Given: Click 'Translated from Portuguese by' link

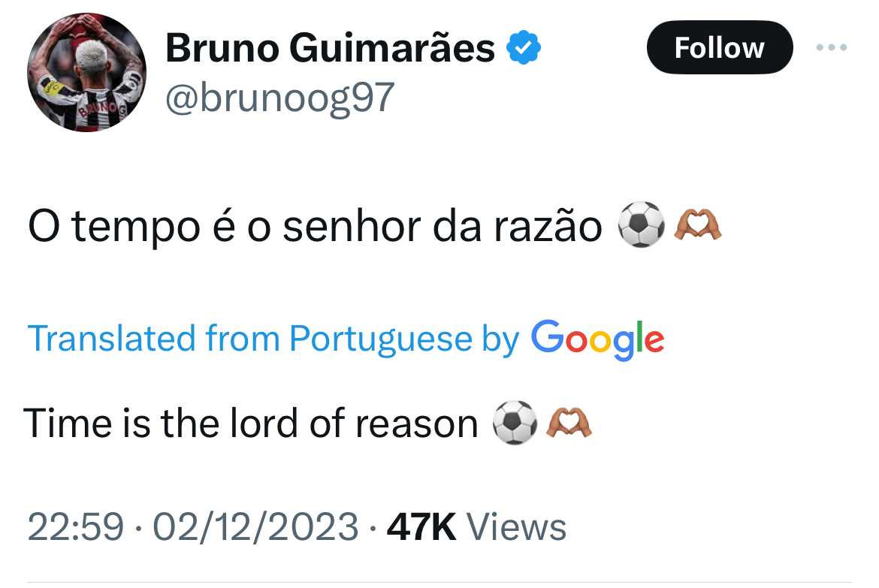Looking at the screenshot, I should (273, 339).
